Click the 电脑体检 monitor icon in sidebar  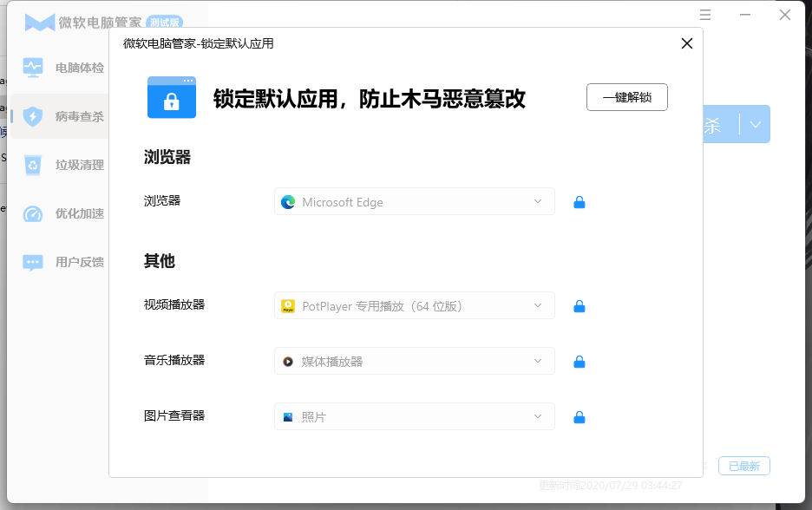click(x=33, y=68)
